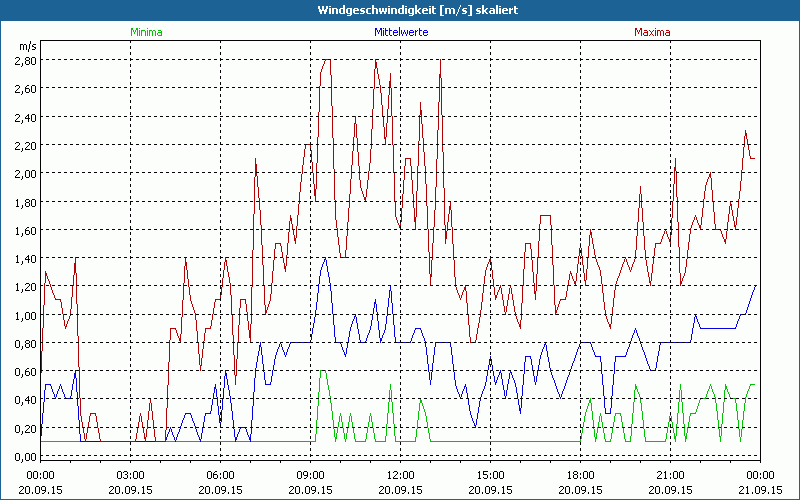
Task: Select the 2,80 y-axis value
Action: pyautogui.click(x=25, y=60)
